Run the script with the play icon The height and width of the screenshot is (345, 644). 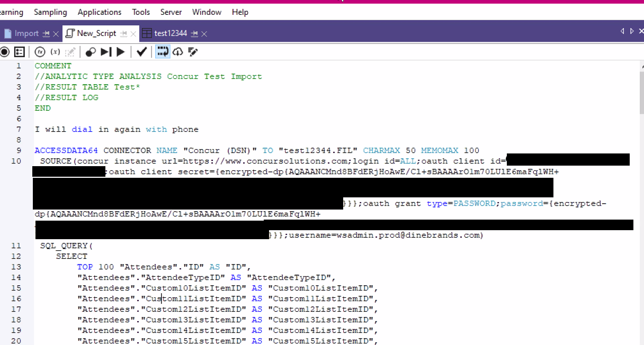121,52
